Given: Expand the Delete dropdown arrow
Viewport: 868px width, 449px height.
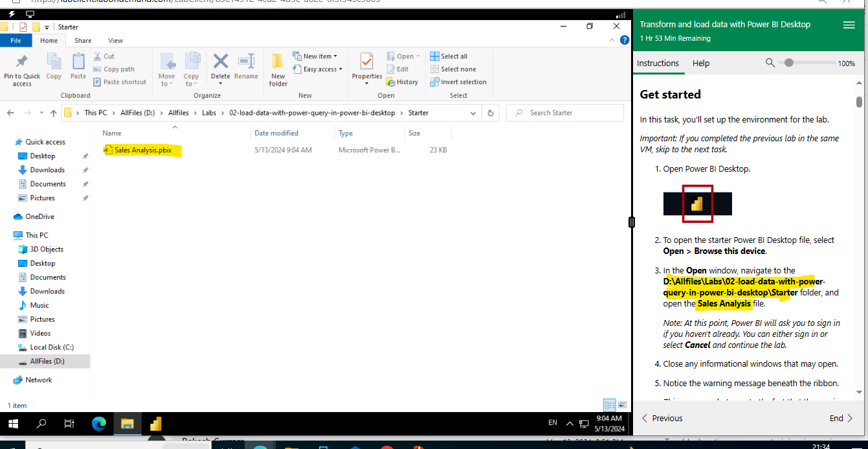Looking at the screenshot, I should tap(221, 84).
